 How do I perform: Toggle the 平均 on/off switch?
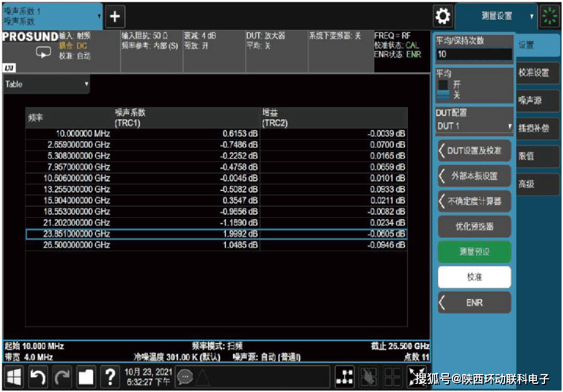coord(443,89)
